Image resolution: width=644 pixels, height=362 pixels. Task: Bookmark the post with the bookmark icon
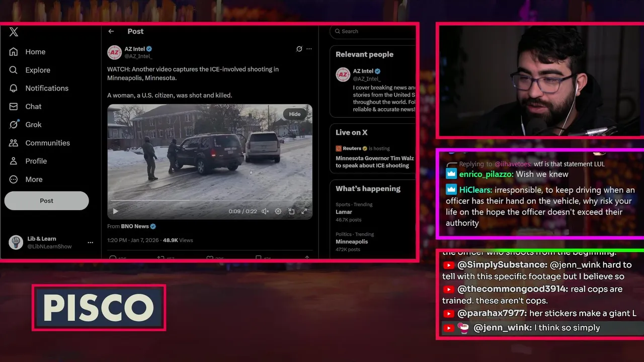pos(258,258)
